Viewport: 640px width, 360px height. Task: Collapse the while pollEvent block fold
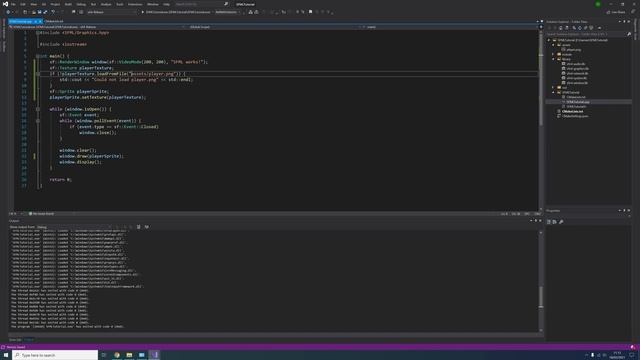[38, 121]
